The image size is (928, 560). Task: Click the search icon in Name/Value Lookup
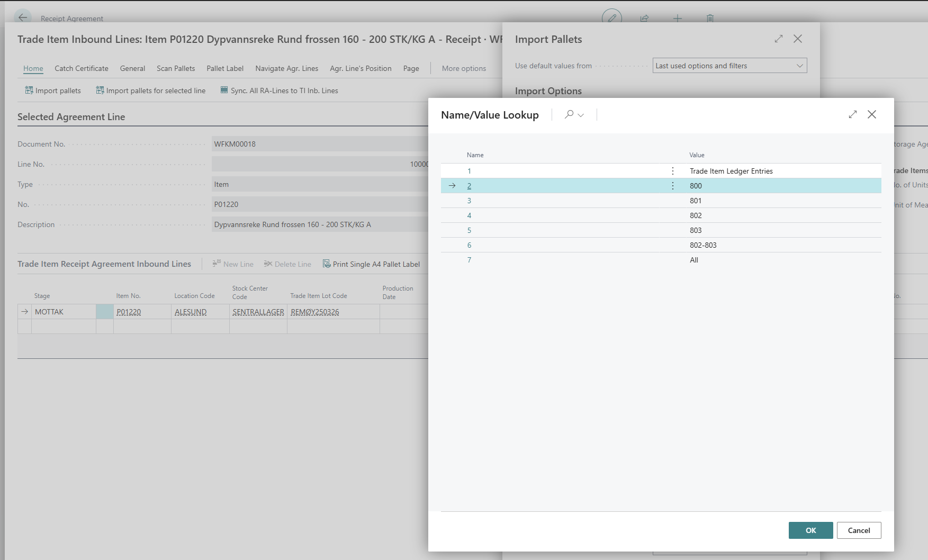(569, 114)
